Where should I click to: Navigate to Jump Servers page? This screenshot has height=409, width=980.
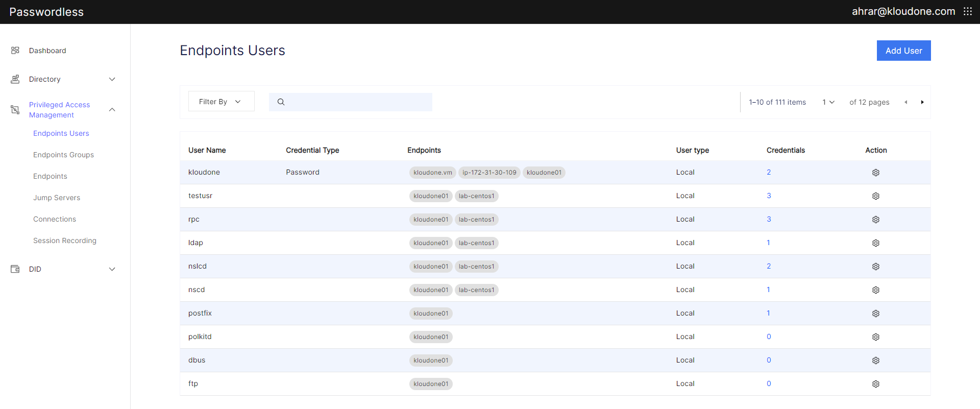click(x=57, y=198)
